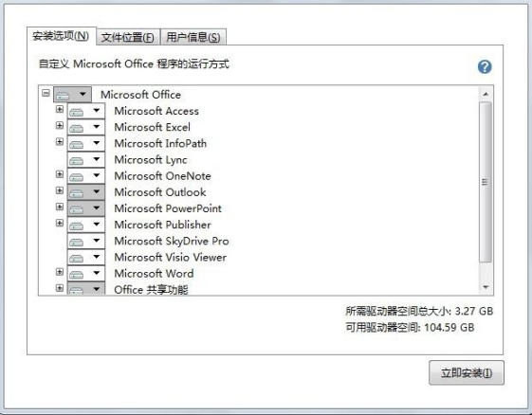The image size is (532, 415).
Task: Open install option dropdown for Microsoft Lync
Action: (x=86, y=160)
